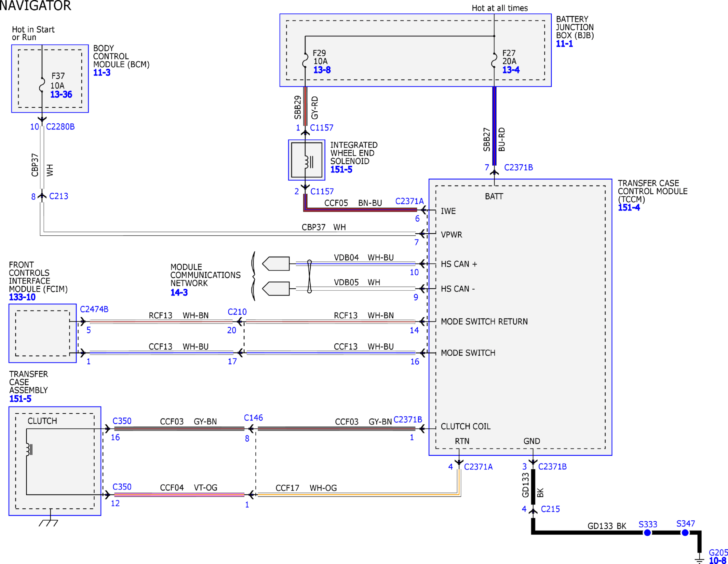Click the G205 ground label
The width and height of the screenshot is (728, 564).
click(718, 552)
